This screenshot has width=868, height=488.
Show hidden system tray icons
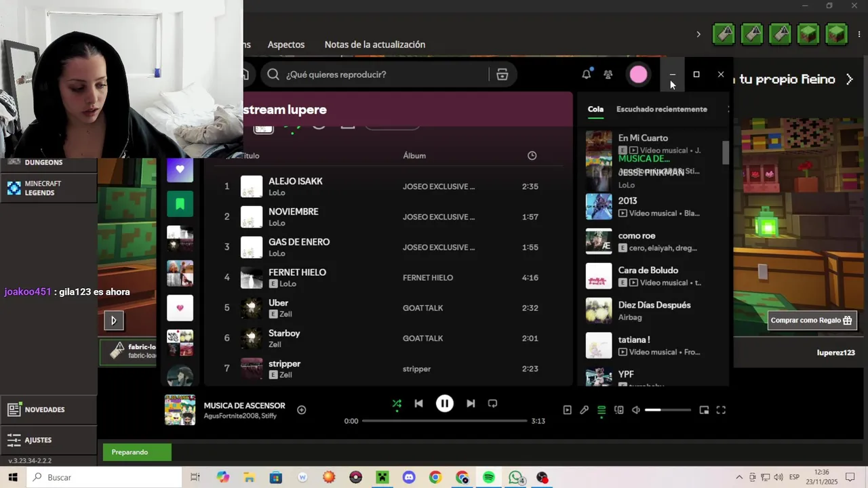coord(739,477)
